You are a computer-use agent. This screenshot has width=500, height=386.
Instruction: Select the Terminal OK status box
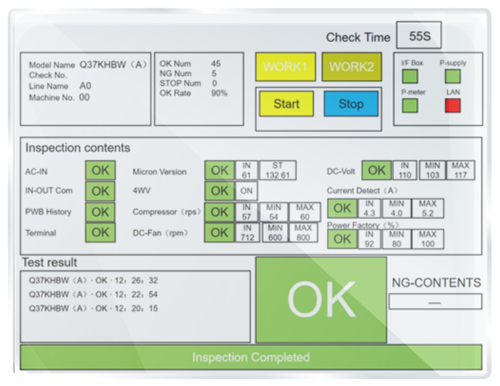pos(100,232)
